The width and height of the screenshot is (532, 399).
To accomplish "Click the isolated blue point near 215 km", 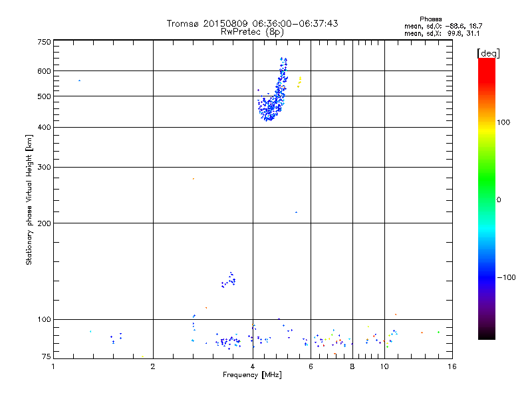I will (296, 212).
